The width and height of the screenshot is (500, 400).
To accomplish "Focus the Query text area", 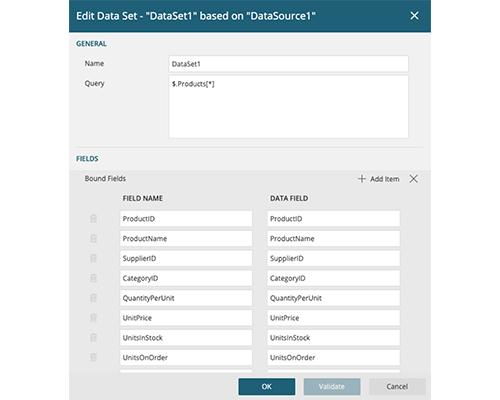I will (x=288, y=107).
